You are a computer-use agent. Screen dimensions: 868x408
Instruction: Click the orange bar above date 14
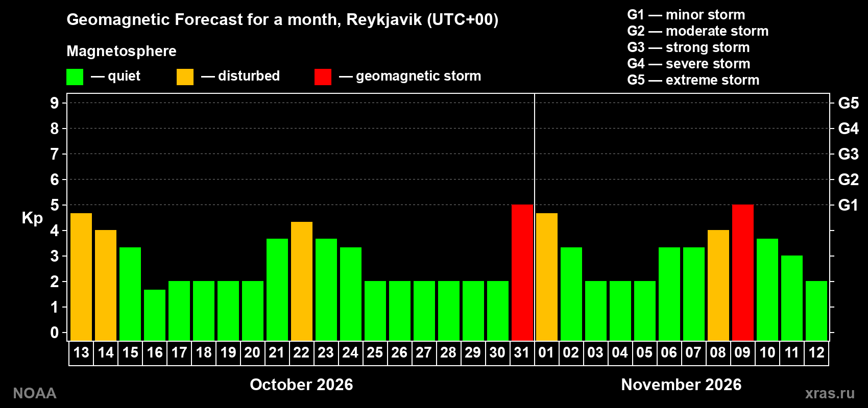(106, 286)
